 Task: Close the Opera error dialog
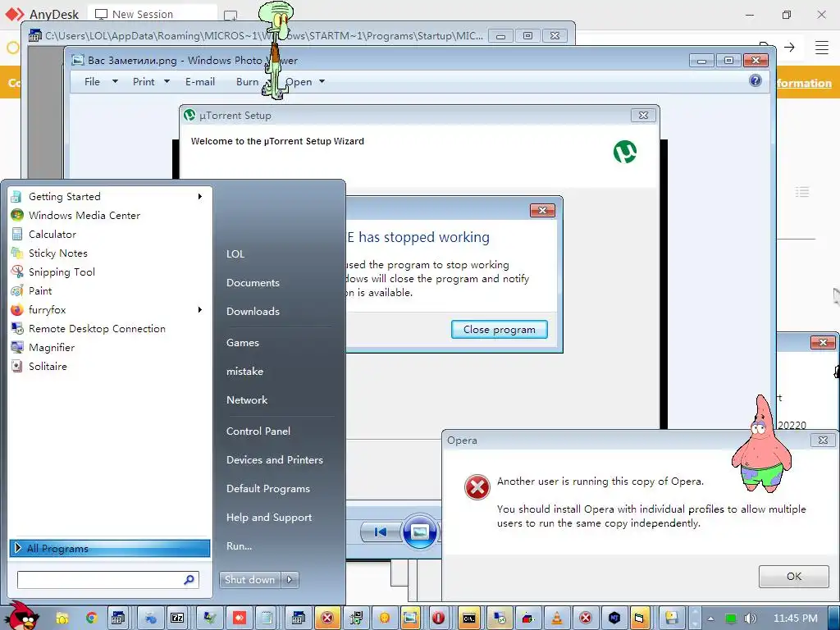pyautogui.click(x=823, y=441)
